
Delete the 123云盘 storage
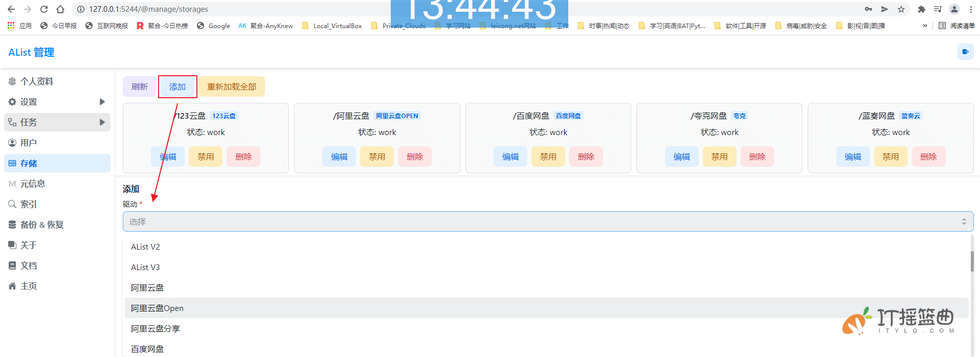(x=243, y=157)
